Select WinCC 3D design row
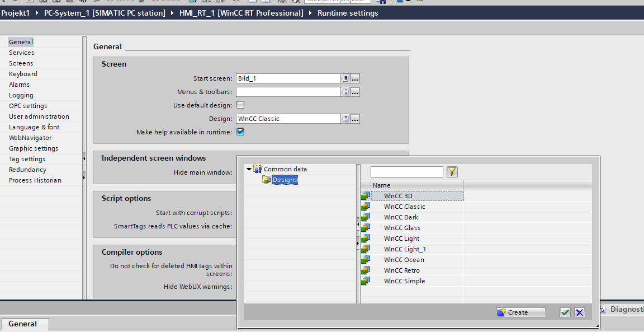Screen dimensions: 644x332 [x=417, y=197]
